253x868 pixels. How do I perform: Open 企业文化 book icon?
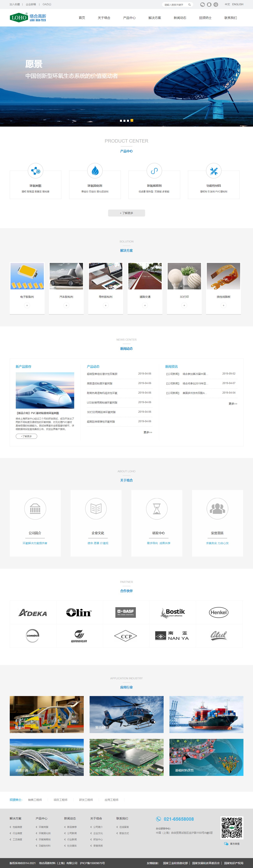point(96,508)
